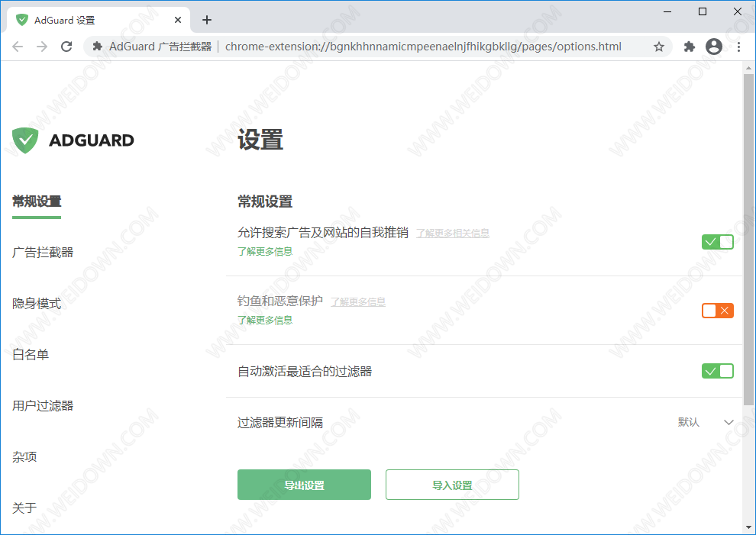Reload the AdGuard settings page
This screenshot has width=756, height=535.
(x=66, y=47)
